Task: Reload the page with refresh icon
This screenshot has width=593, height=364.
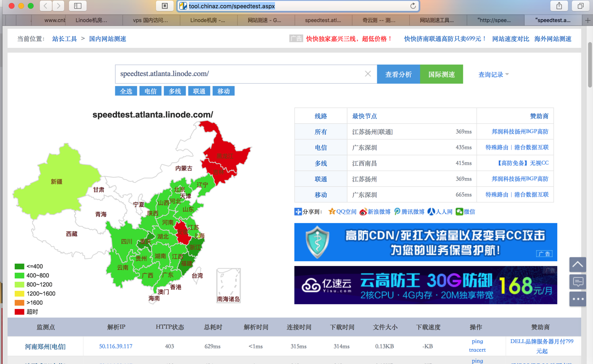Action: point(413,6)
